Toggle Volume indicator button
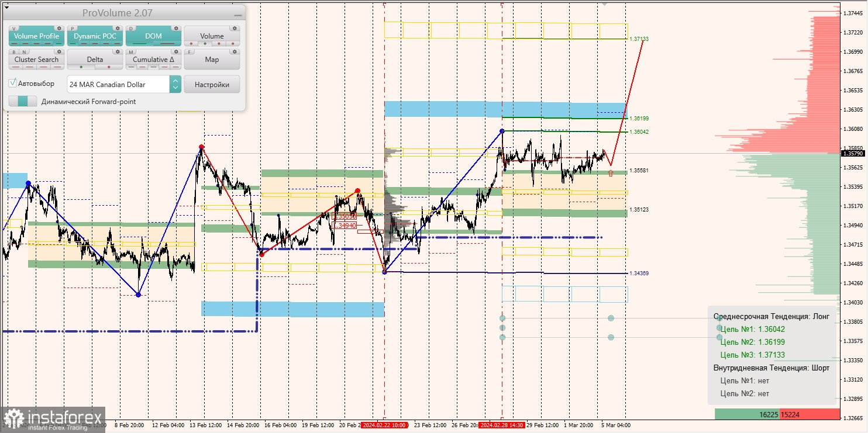The image size is (868, 433). (x=212, y=36)
